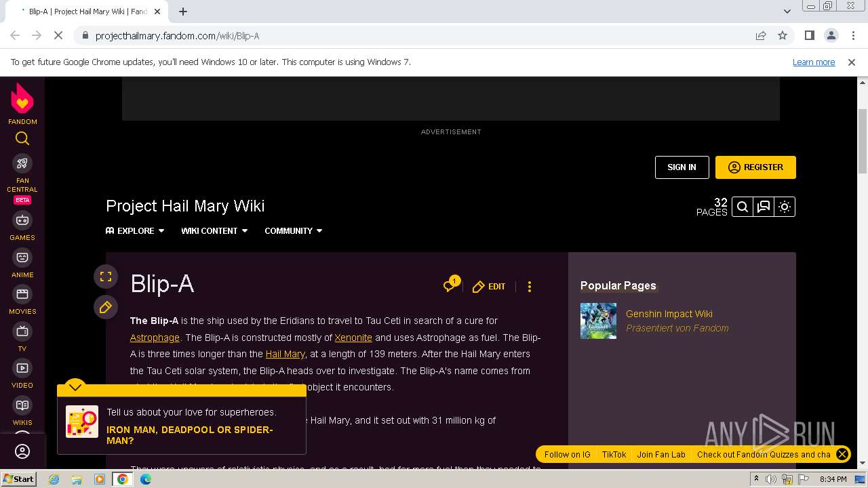Open the article more-actions menu
The height and width of the screenshot is (488, 868).
530,287
